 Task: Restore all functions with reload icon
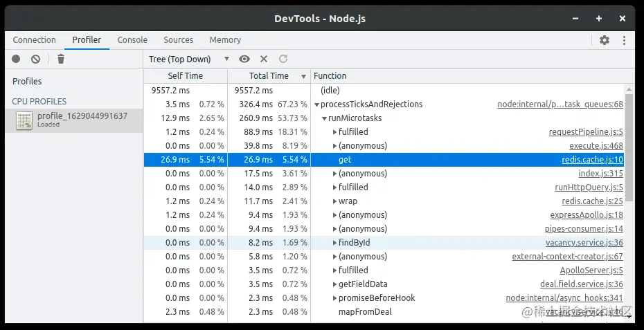(283, 59)
